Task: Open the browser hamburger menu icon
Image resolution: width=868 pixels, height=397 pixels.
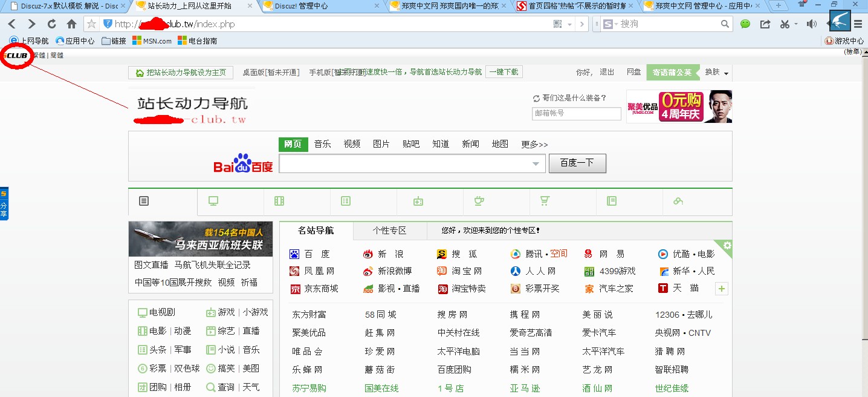Action: pos(858,24)
